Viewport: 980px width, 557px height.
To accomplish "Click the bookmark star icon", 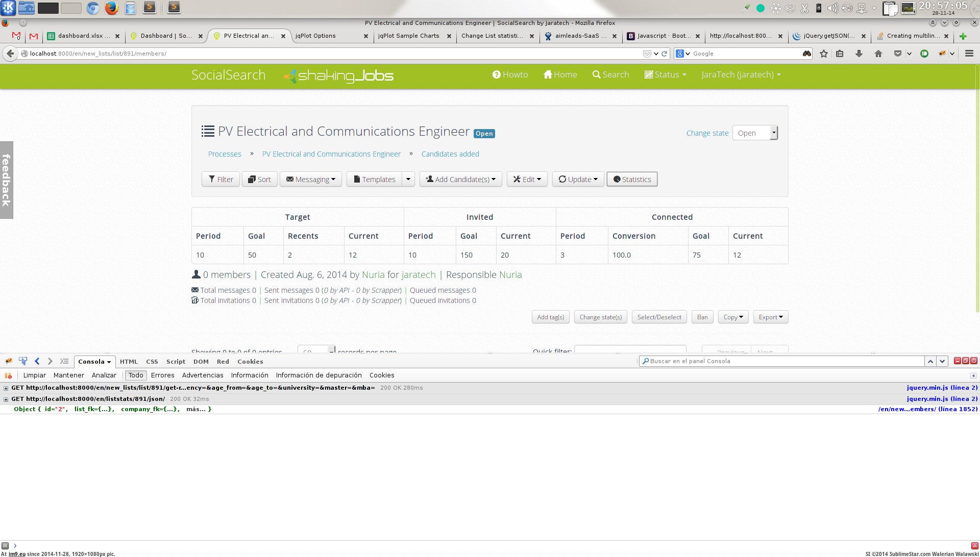I will pos(823,54).
